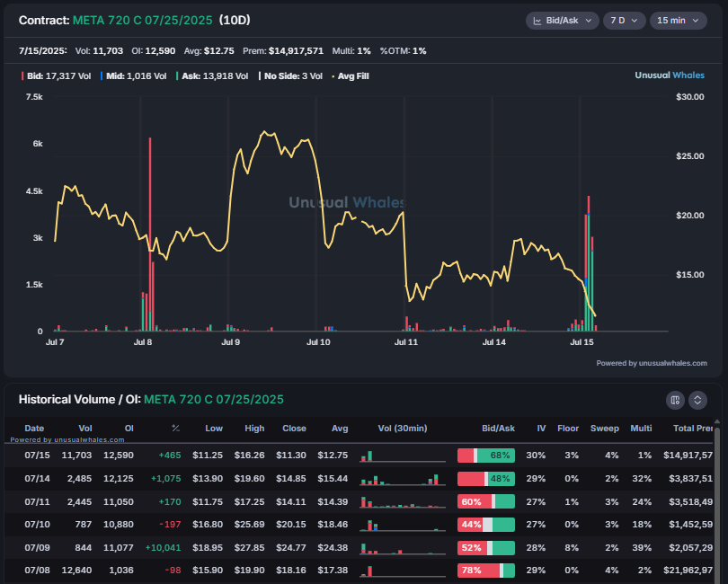Click the 07/09 date cell
Screen dimensions: 728x584
point(37,548)
